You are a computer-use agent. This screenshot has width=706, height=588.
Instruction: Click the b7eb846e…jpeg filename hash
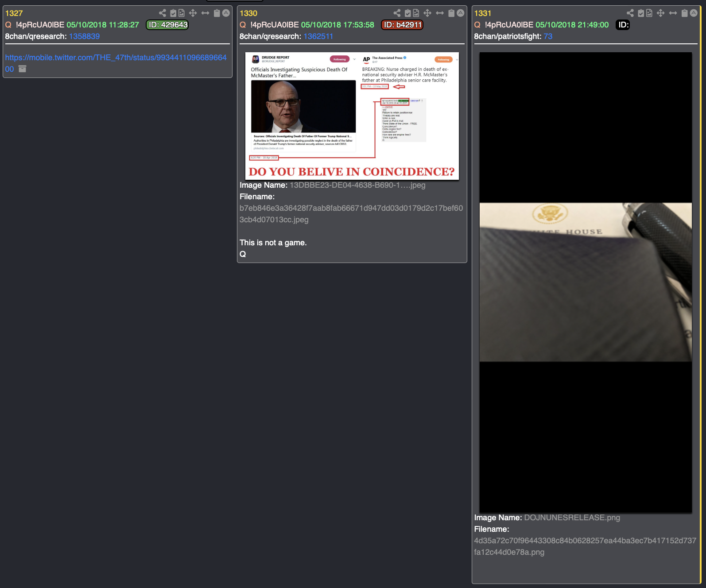coord(351,214)
